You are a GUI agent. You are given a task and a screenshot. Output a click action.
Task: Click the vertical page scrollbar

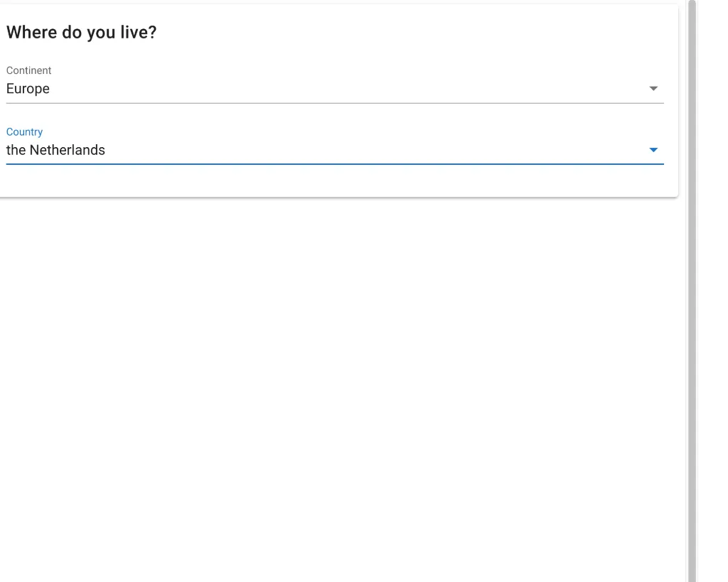[x=692, y=284]
